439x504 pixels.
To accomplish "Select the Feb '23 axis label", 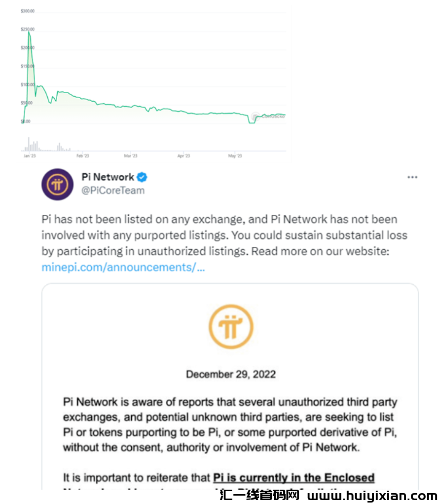I will click(83, 156).
